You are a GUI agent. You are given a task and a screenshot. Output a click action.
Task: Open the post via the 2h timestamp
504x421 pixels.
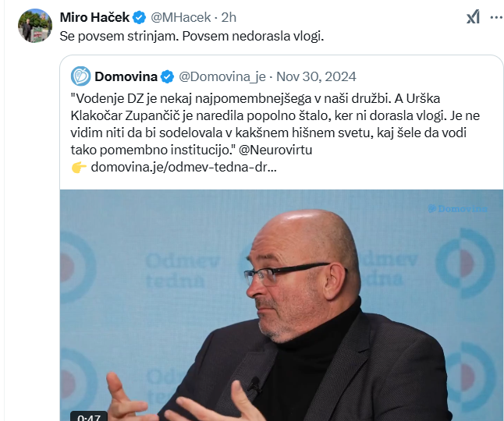click(x=229, y=17)
